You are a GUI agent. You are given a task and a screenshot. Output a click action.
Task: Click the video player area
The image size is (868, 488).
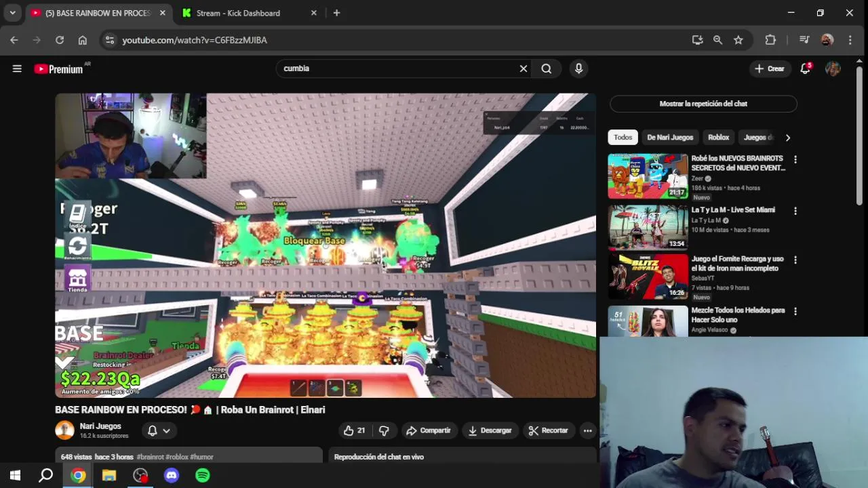325,245
